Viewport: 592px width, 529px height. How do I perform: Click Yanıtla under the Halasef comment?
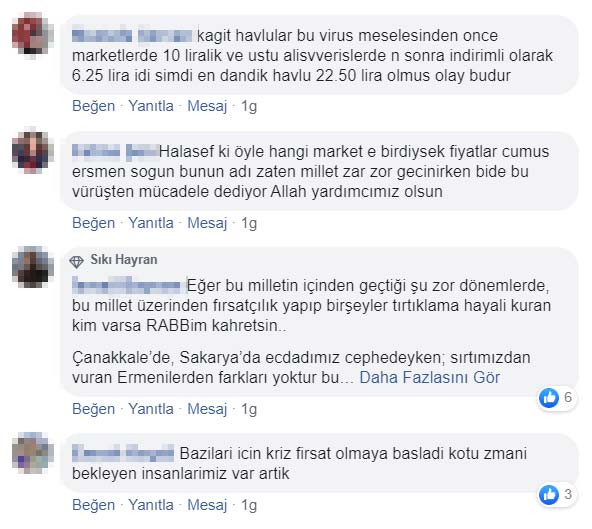coord(151,223)
